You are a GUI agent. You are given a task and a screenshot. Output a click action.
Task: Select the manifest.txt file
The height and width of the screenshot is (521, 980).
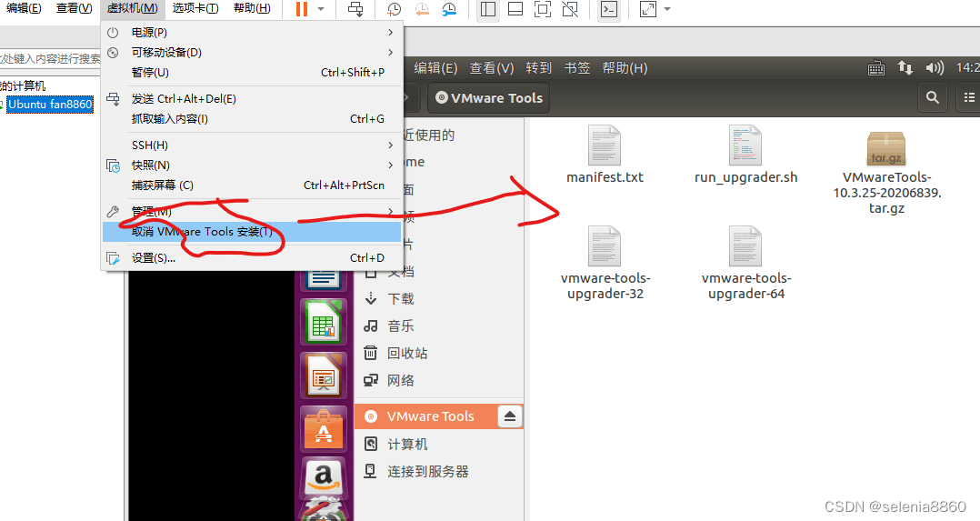605,155
